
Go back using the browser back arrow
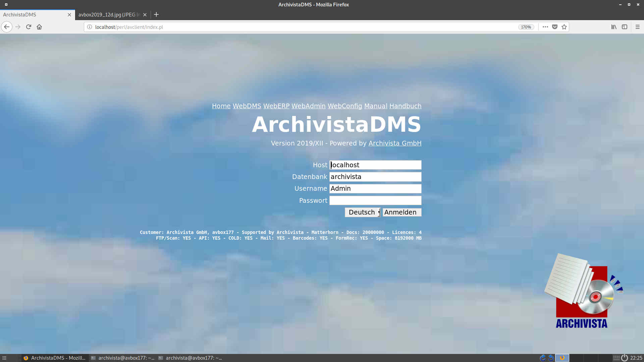click(x=7, y=27)
